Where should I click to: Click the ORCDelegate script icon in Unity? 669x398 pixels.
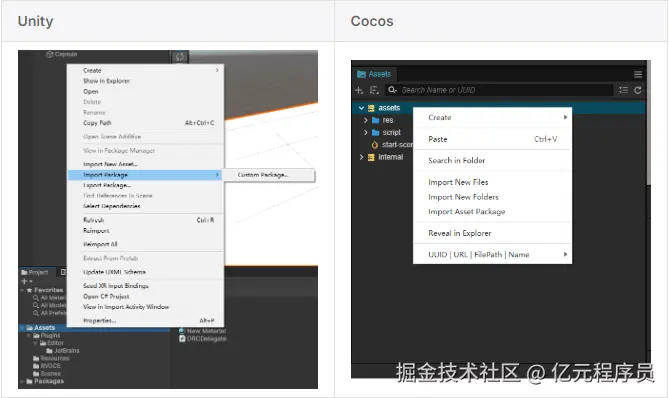click(182, 339)
